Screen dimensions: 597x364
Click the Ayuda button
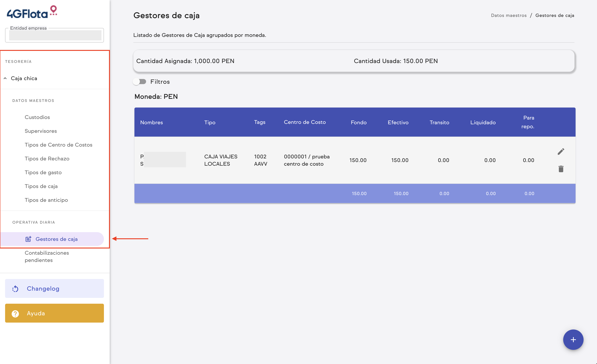pyautogui.click(x=55, y=313)
